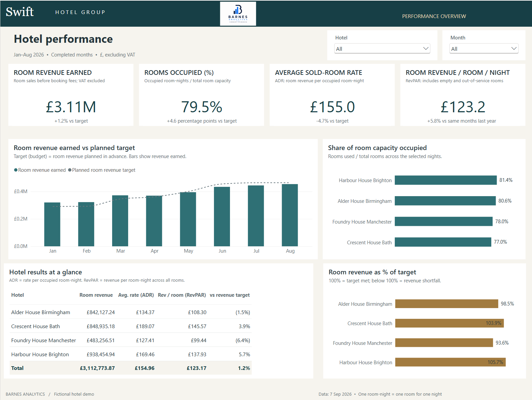Image resolution: width=532 pixels, height=400 pixels.
Task: Sort table by Avg. rate (ADR) header
Action: click(x=136, y=295)
